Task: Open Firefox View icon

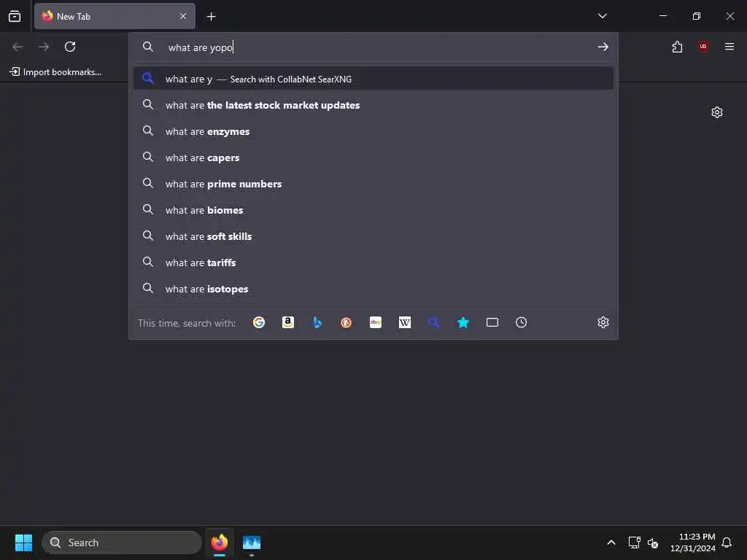Action: 15,16
